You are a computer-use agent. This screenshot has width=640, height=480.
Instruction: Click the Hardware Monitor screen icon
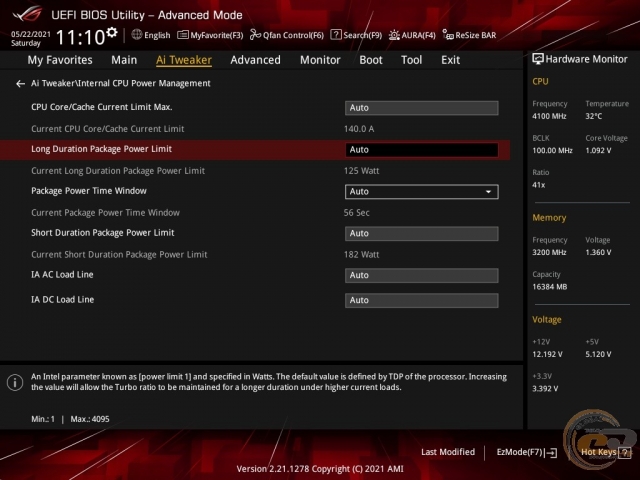click(x=538, y=59)
